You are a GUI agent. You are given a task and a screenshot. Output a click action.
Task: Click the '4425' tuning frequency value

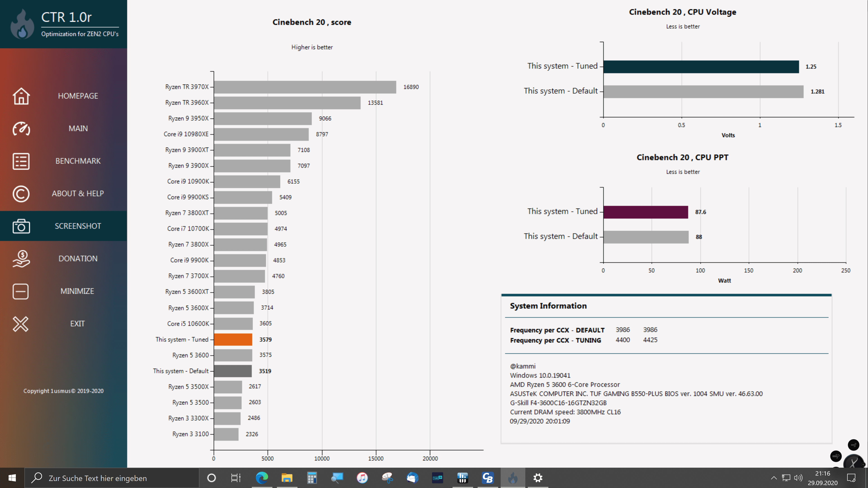coord(650,340)
